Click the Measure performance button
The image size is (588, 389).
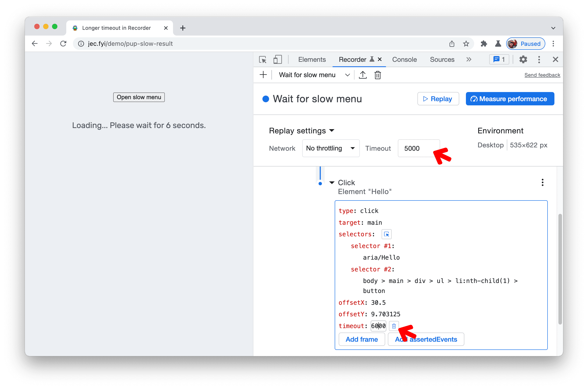coord(511,98)
